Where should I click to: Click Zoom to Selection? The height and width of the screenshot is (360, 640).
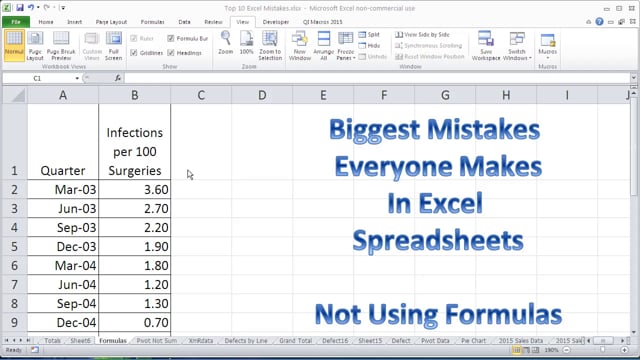270,45
